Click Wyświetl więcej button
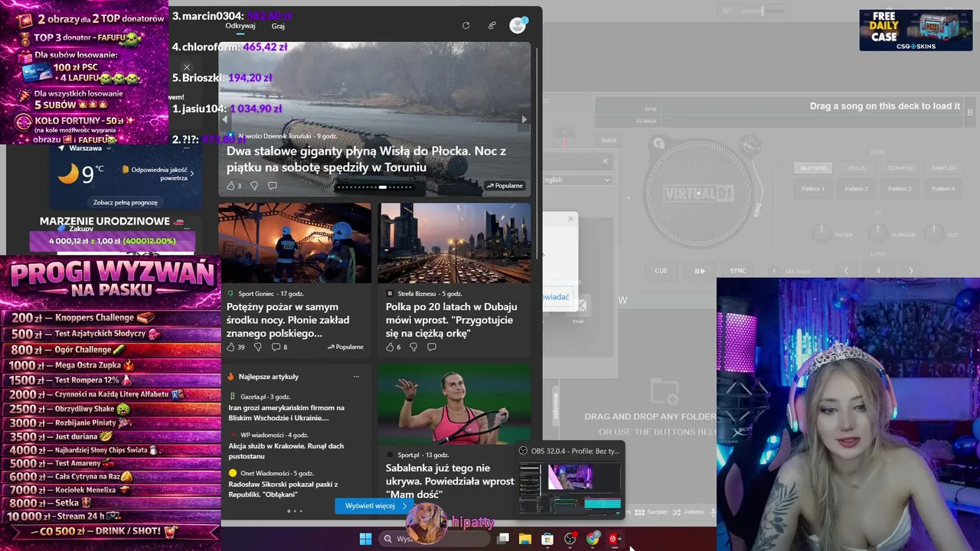The image size is (980, 551). coord(375,506)
